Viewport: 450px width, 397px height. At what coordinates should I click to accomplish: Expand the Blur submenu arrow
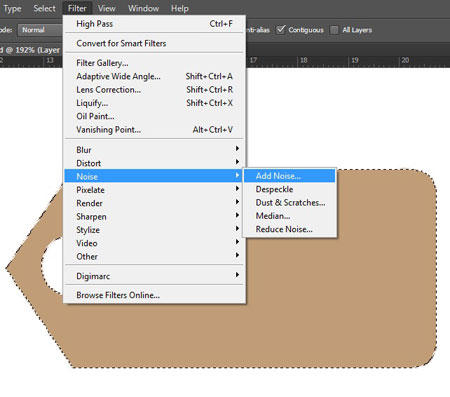pyautogui.click(x=237, y=148)
